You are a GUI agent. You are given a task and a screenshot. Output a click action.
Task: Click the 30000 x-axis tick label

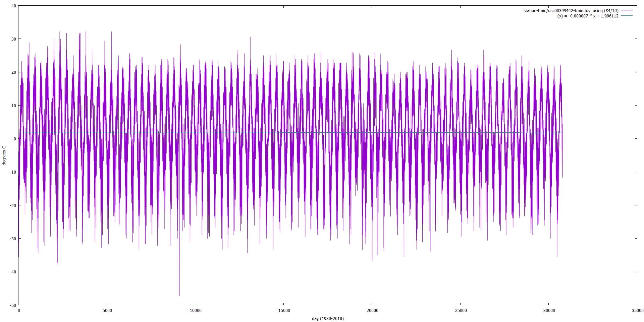click(x=549, y=311)
